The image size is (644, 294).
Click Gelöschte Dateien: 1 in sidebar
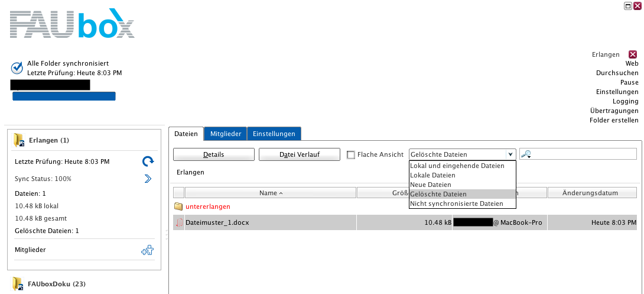point(47,231)
